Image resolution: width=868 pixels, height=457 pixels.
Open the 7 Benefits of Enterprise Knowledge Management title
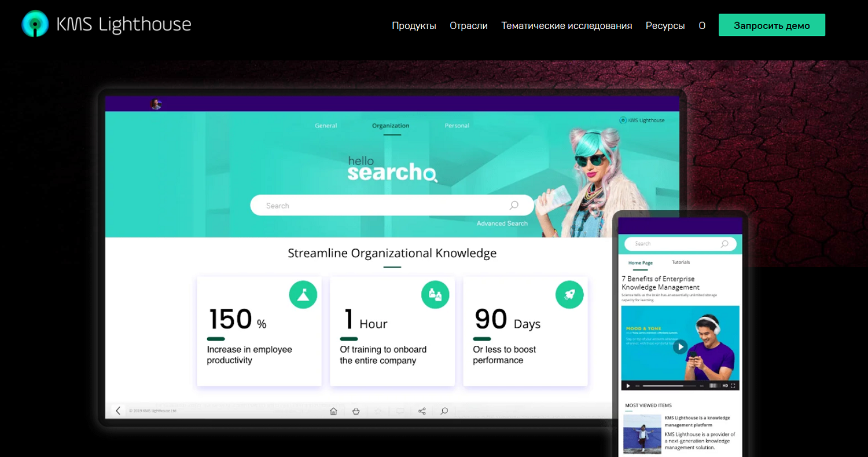click(x=662, y=283)
